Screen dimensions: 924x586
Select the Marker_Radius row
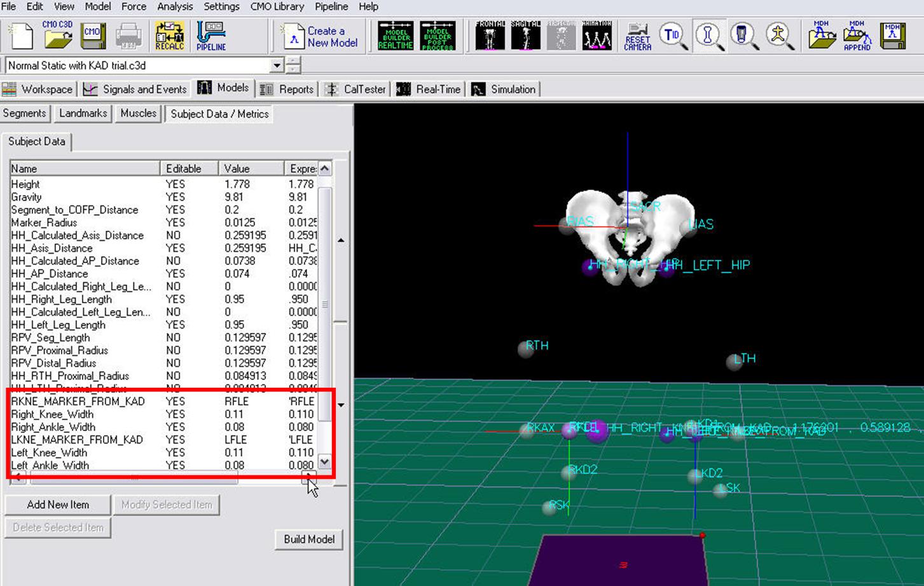tap(163, 222)
